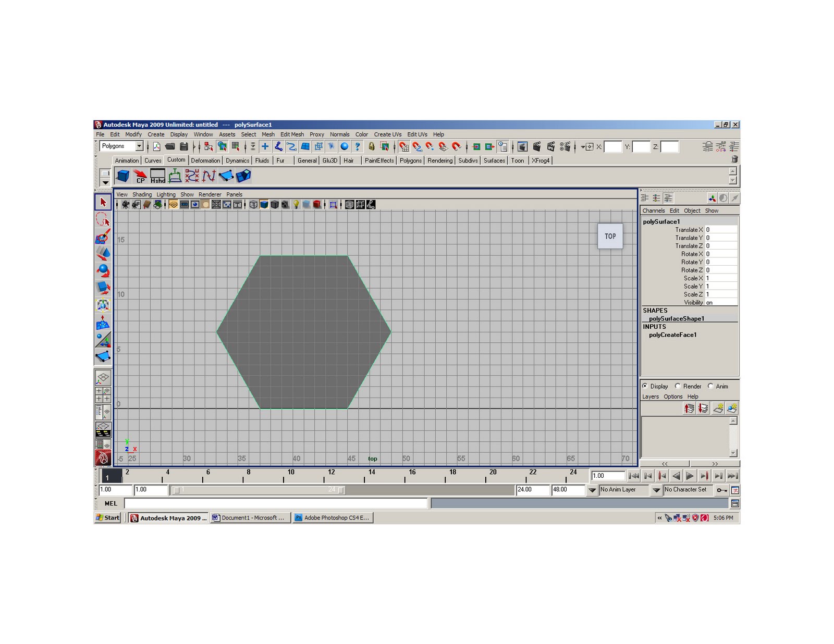834x644 pixels.
Task: Step forward one key
Action: click(704, 476)
